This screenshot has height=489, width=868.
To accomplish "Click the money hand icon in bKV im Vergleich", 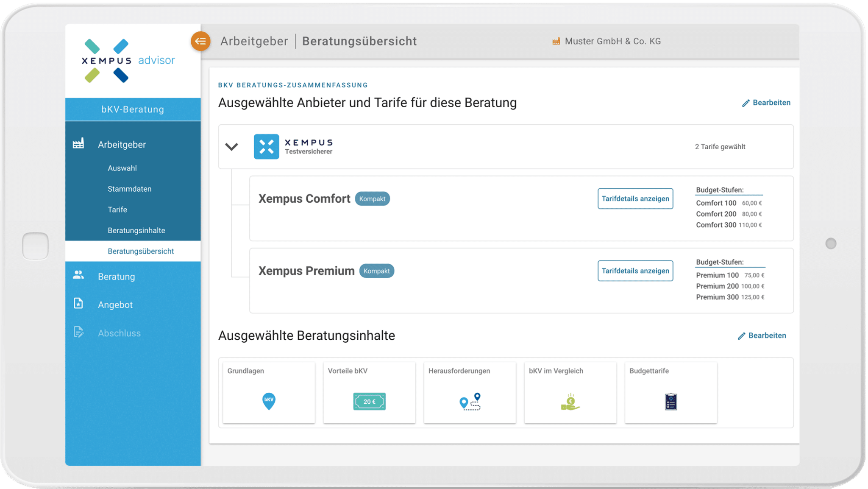I will tap(570, 402).
